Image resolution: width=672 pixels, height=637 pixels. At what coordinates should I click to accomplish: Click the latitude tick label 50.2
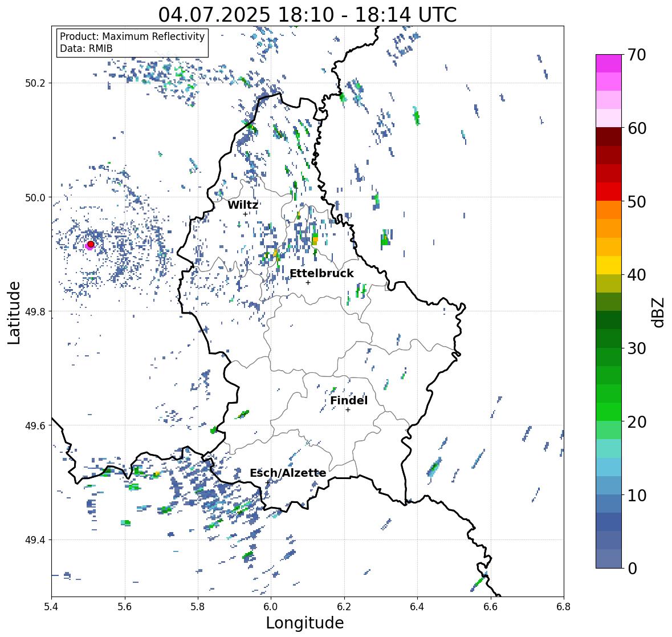pos(35,83)
